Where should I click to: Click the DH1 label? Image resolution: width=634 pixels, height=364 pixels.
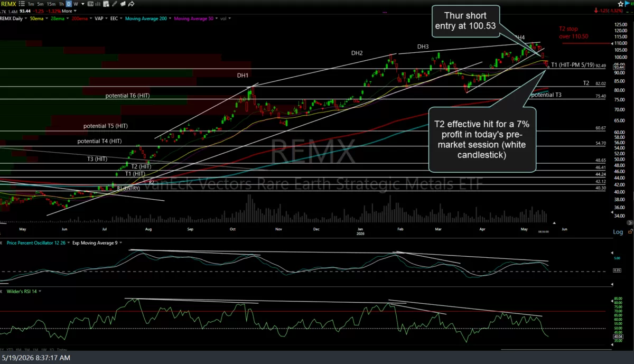(x=243, y=76)
